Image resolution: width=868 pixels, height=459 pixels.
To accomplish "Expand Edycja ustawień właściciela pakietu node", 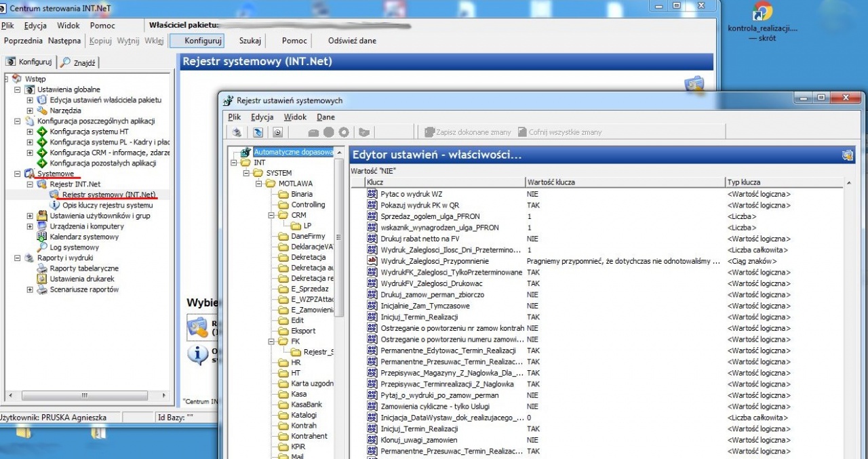I will 30,100.
